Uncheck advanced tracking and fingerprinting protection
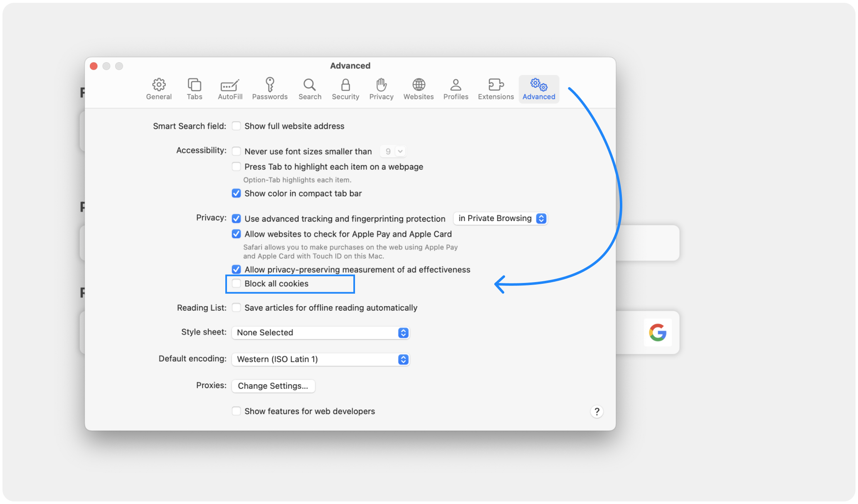Screen dimensions: 858x504 point(236,219)
